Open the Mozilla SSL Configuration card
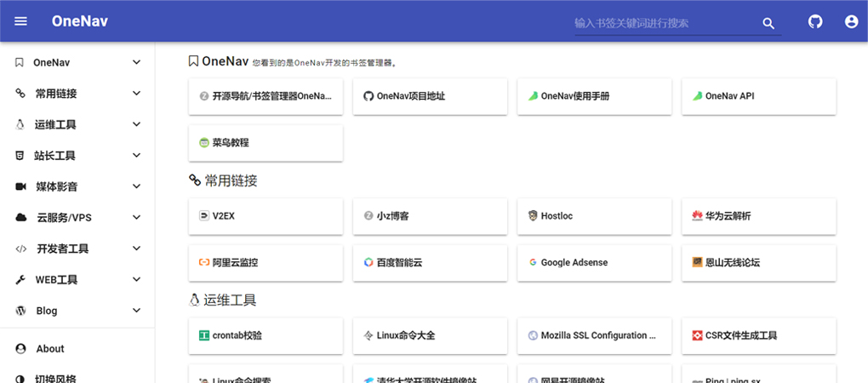This screenshot has width=868, height=383. coord(595,336)
